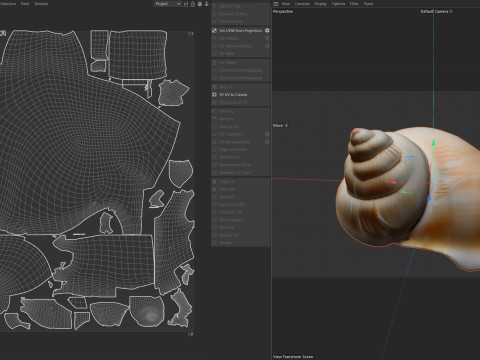Click the Fit UV to Canvas icon

pyautogui.click(x=214, y=94)
